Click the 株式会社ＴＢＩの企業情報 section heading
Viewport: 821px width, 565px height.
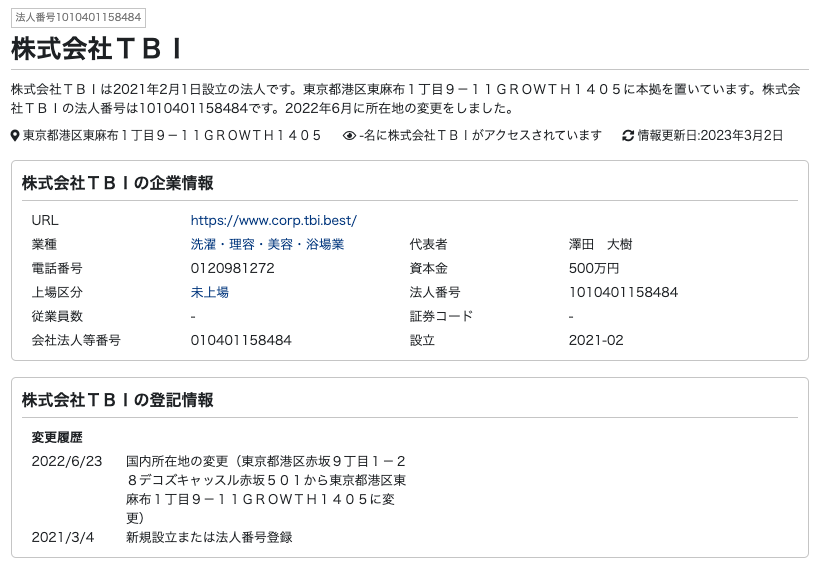(x=118, y=183)
